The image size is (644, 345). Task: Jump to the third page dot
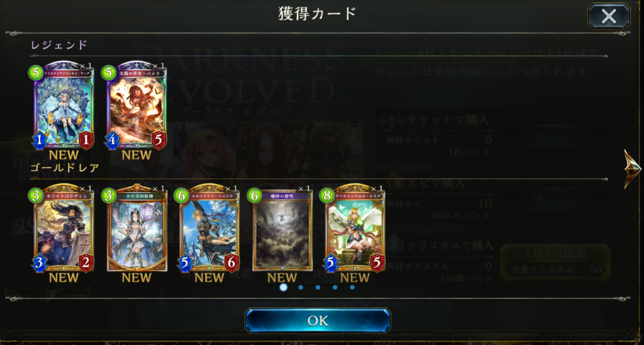click(318, 288)
